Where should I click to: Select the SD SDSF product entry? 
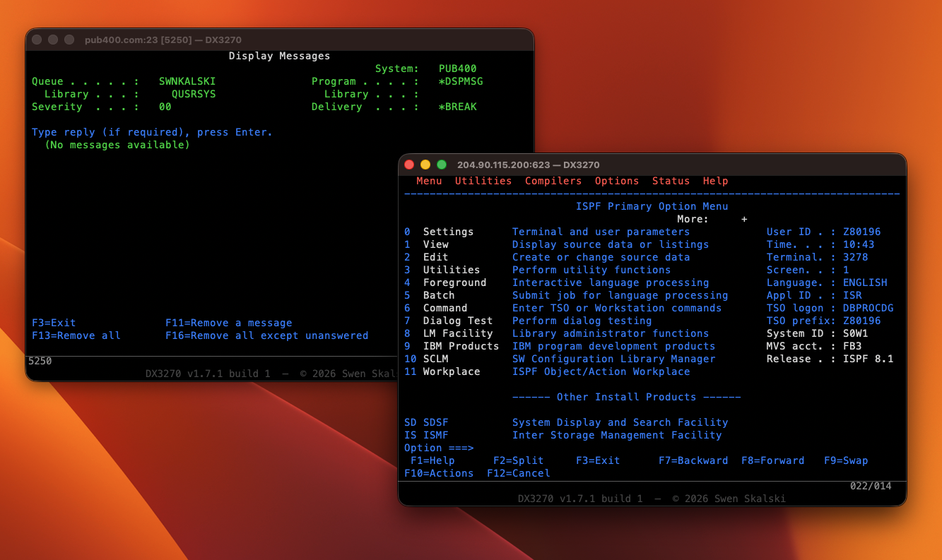click(x=426, y=422)
